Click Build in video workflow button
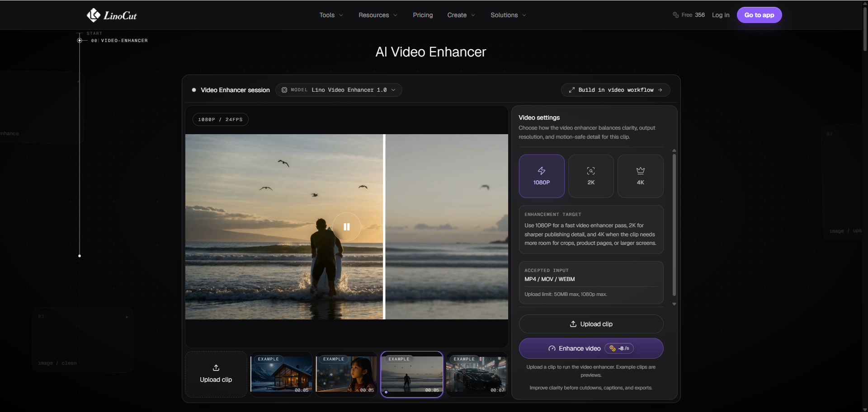This screenshot has width=868, height=412. click(615, 90)
